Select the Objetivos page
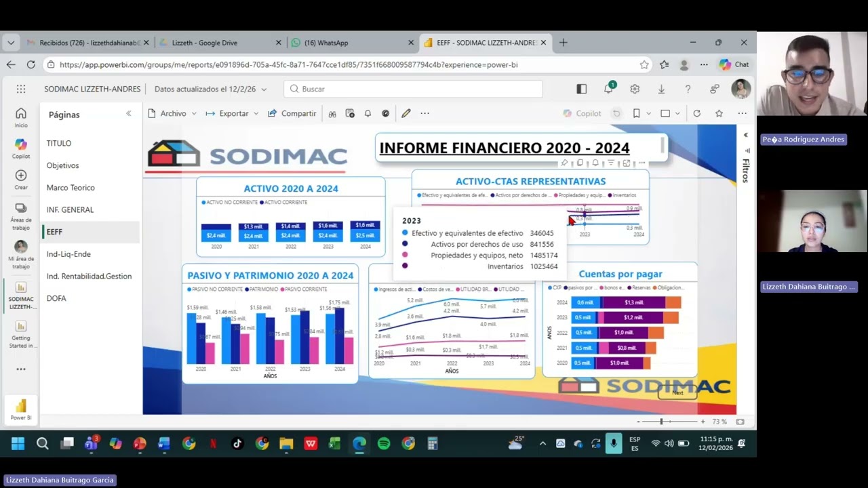This screenshot has width=868, height=488. click(x=62, y=165)
